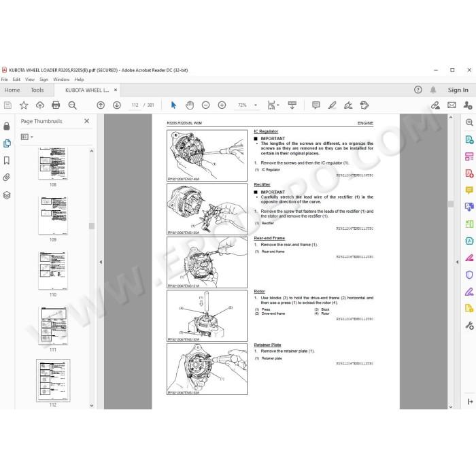The image size is (476, 476).
Task: Open the Help menu
Action: pos(79,80)
